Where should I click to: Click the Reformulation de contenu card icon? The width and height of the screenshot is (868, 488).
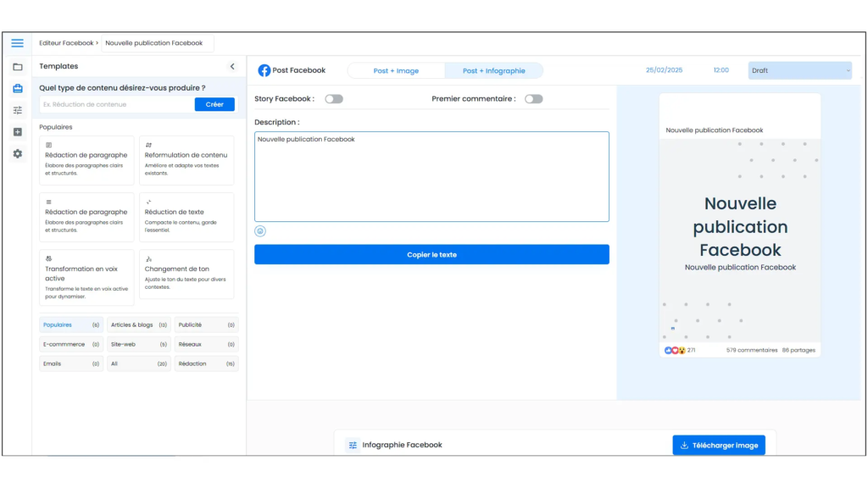pos(148,145)
